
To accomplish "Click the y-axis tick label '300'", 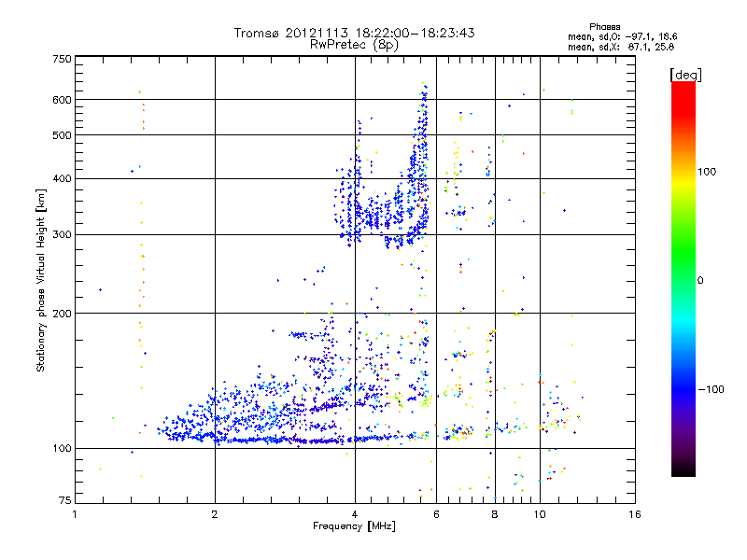I will click(63, 235).
